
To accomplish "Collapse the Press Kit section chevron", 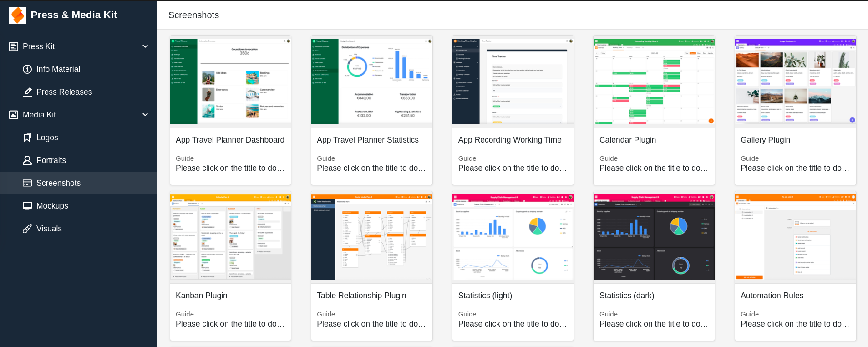I will click(x=145, y=46).
